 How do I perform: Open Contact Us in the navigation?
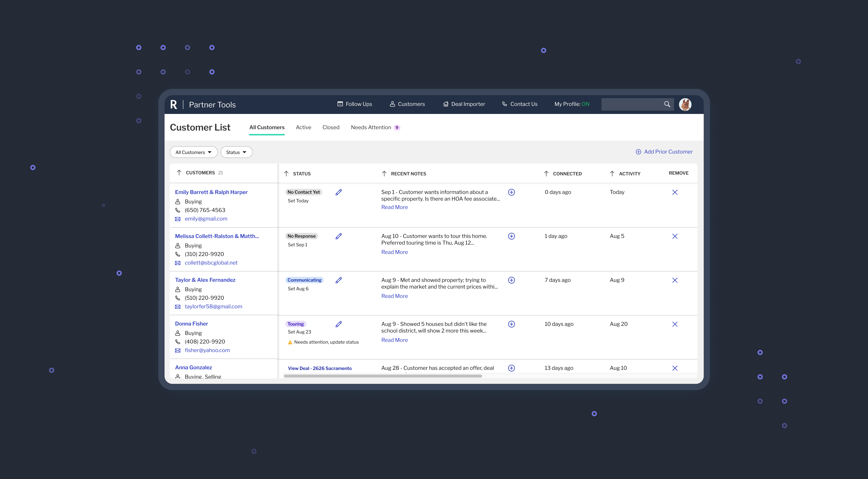(520, 104)
